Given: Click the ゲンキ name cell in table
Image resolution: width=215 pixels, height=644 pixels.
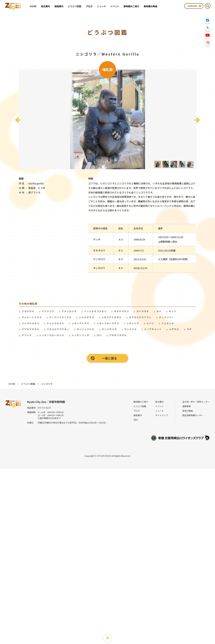Looking at the screenshot, I should tap(101, 240).
